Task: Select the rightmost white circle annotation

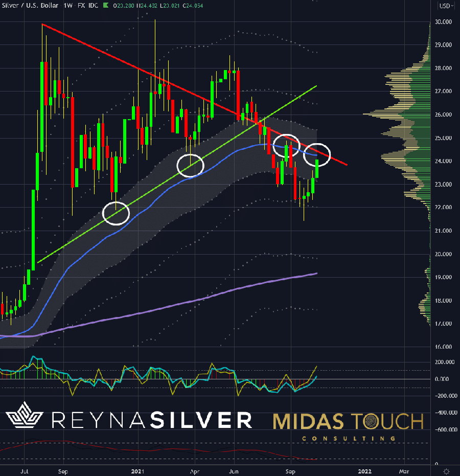Action: (317, 154)
